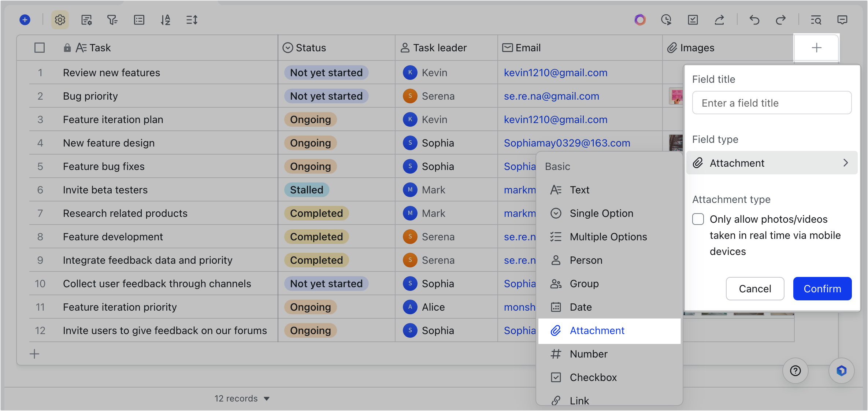Click the undo icon
The image size is (868, 411).
[754, 20]
